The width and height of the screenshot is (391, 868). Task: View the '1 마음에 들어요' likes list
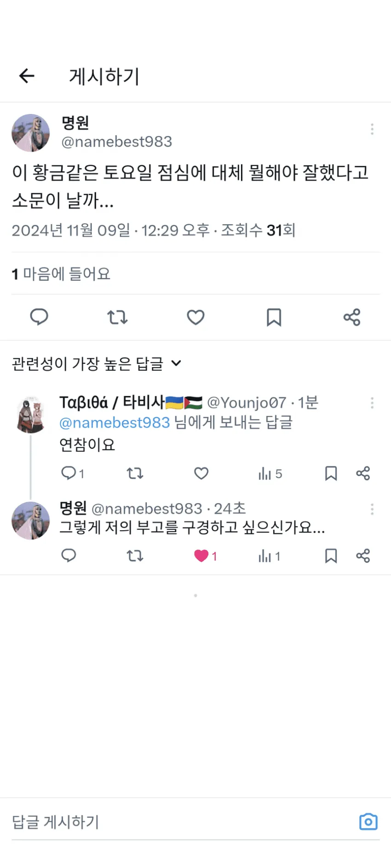pos(61,274)
